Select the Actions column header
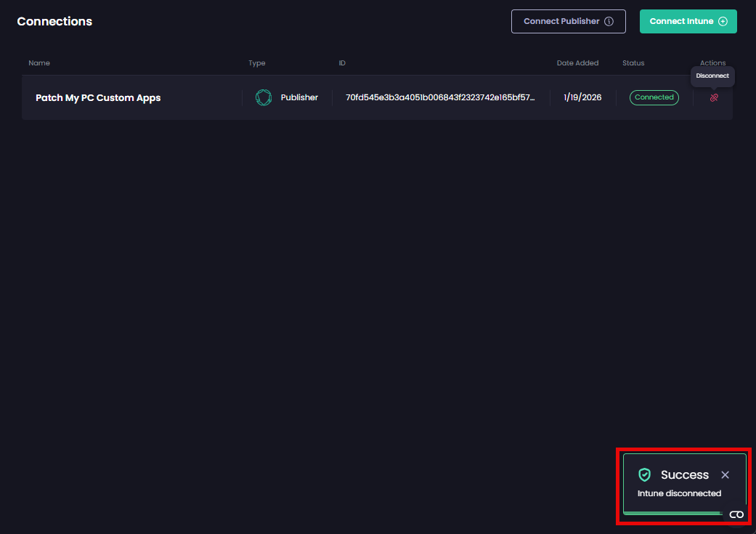 (x=712, y=62)
